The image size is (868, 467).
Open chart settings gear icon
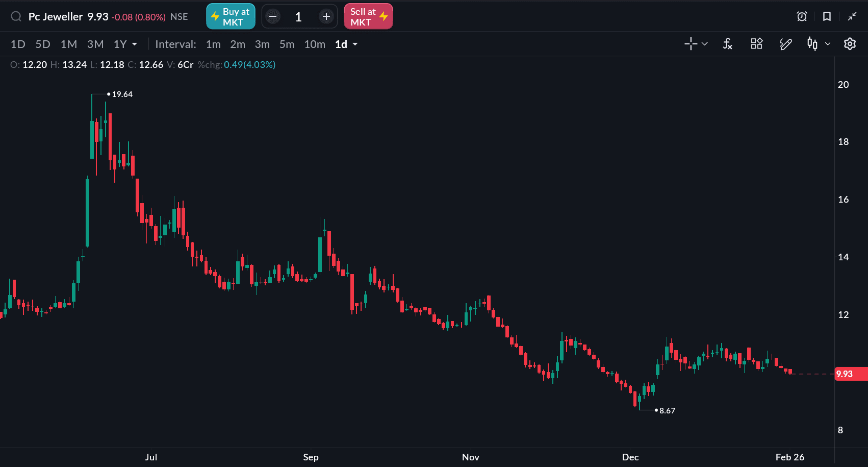850,44
